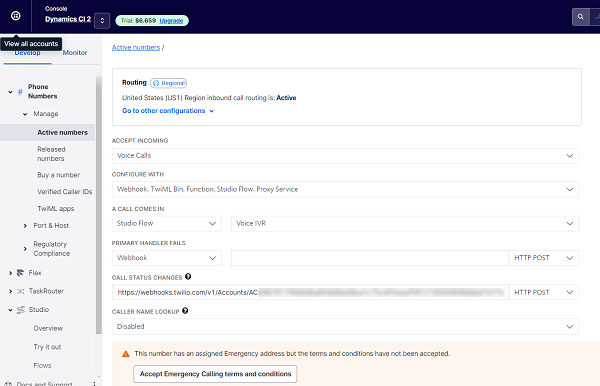Click the Upgrade link in trial badge
The width and height of the screenshot is (600, 386).
point(171,21)
